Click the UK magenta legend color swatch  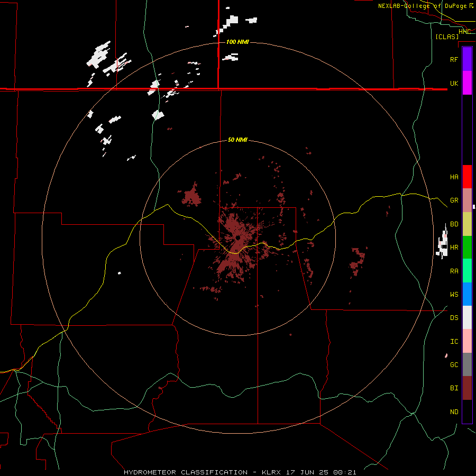click(467, 83)
